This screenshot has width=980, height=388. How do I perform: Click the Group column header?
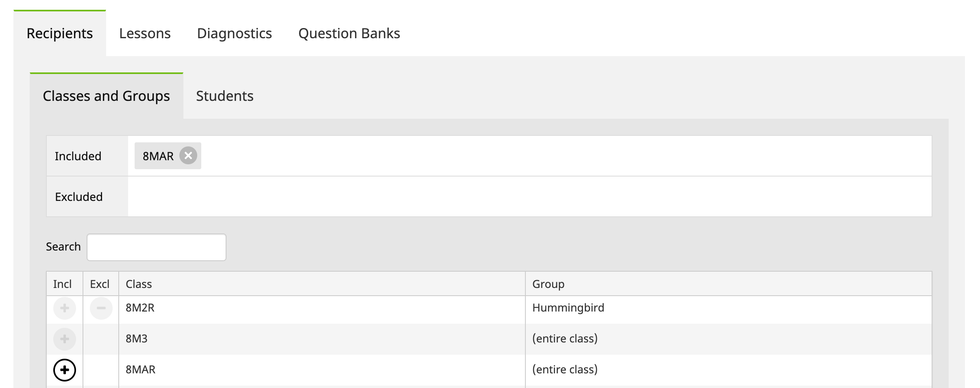[548, 284]
